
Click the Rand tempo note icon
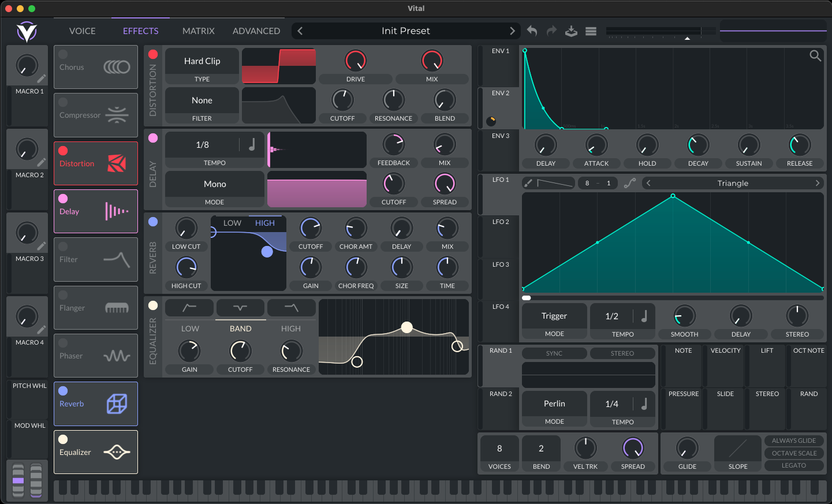pos(644,404)
